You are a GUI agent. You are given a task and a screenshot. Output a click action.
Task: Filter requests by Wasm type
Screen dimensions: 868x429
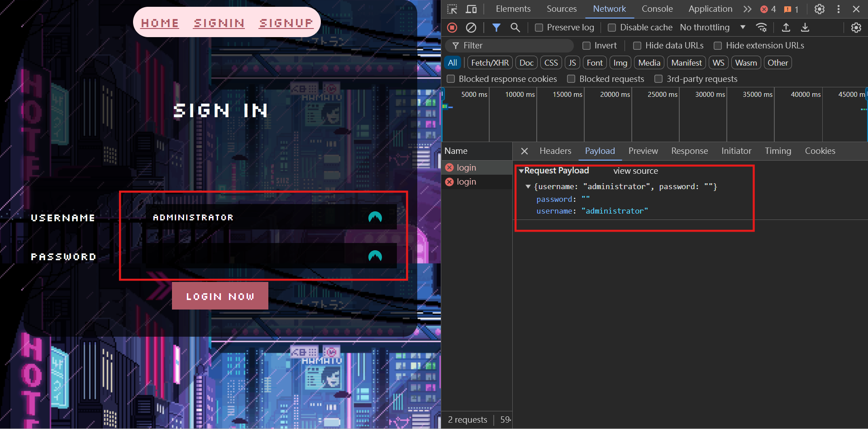[x=746, y=63]
